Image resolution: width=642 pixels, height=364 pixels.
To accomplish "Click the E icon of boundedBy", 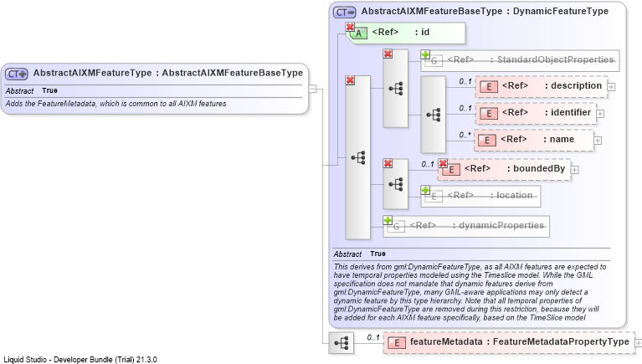I will [451, 170].
